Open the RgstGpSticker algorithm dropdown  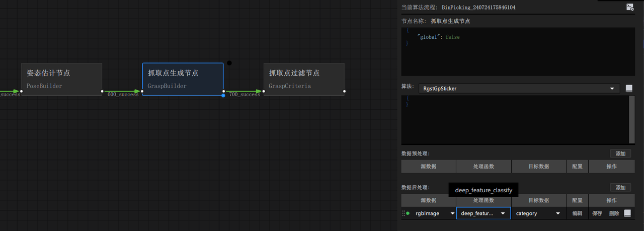coord(518,89)
